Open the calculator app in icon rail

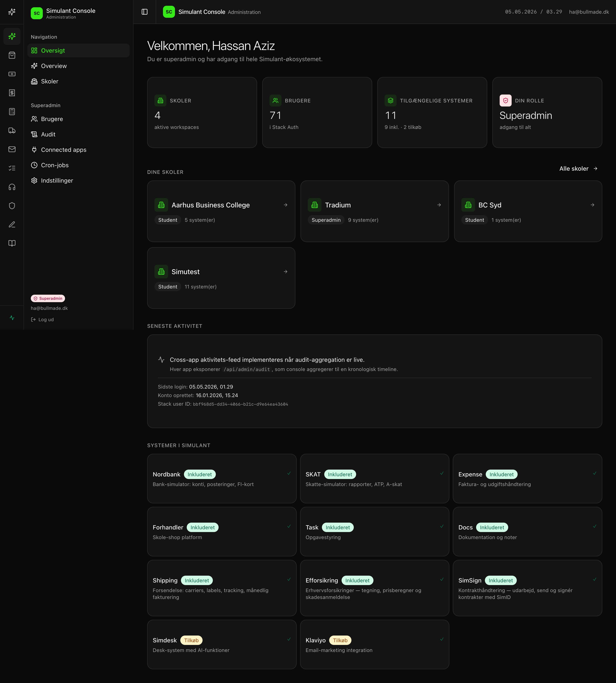pos(12,112)
